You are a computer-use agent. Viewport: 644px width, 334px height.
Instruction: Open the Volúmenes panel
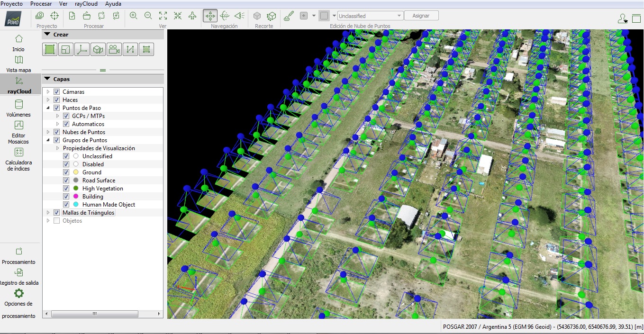pyautogui.click(x=19, y=108)
